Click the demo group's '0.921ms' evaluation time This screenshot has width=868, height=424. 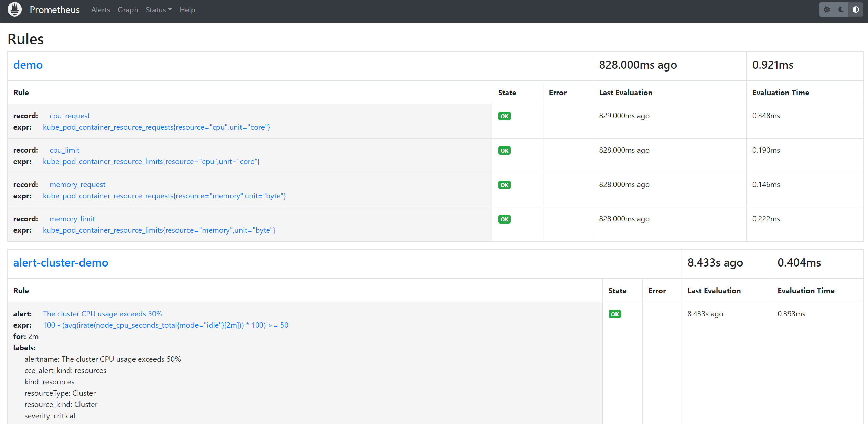773,65
